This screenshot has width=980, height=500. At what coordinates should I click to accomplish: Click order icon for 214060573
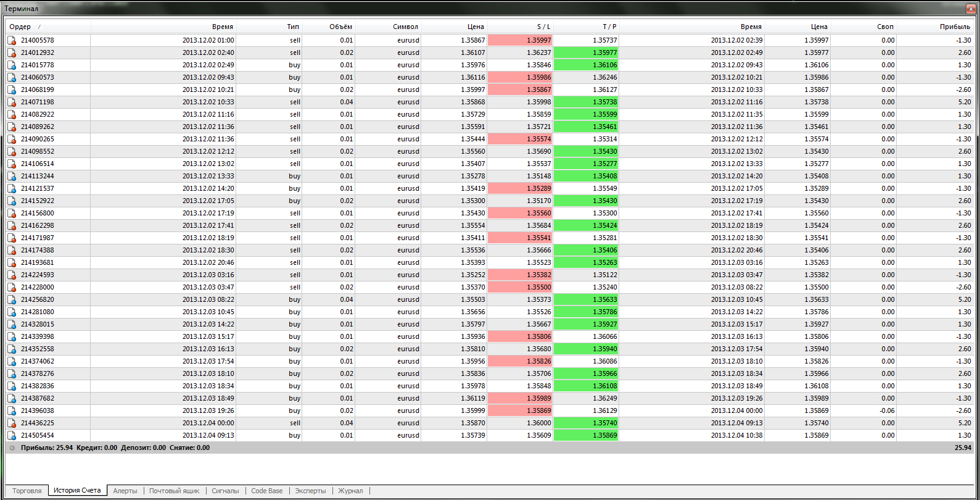click(12, 77)
